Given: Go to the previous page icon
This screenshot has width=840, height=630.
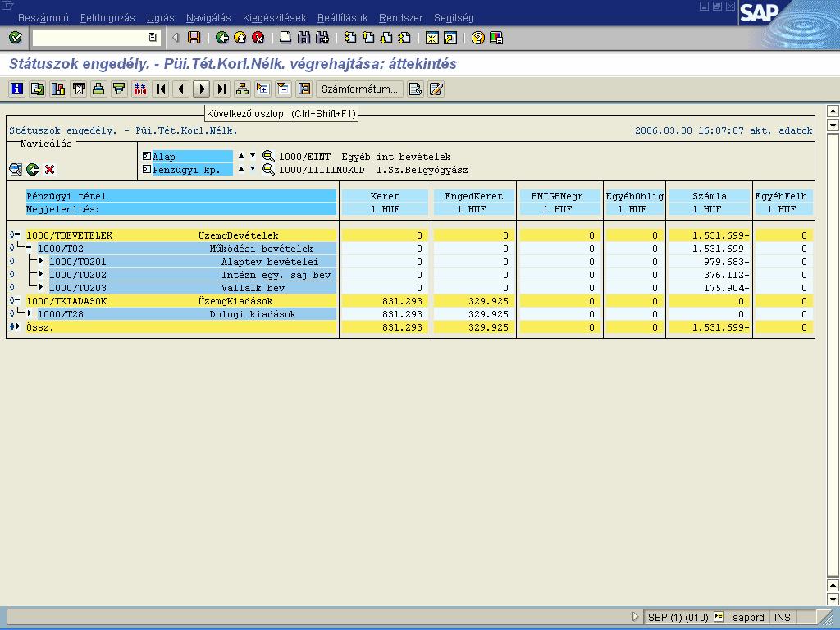Looking at the screenshot, I should pos(368,38).
